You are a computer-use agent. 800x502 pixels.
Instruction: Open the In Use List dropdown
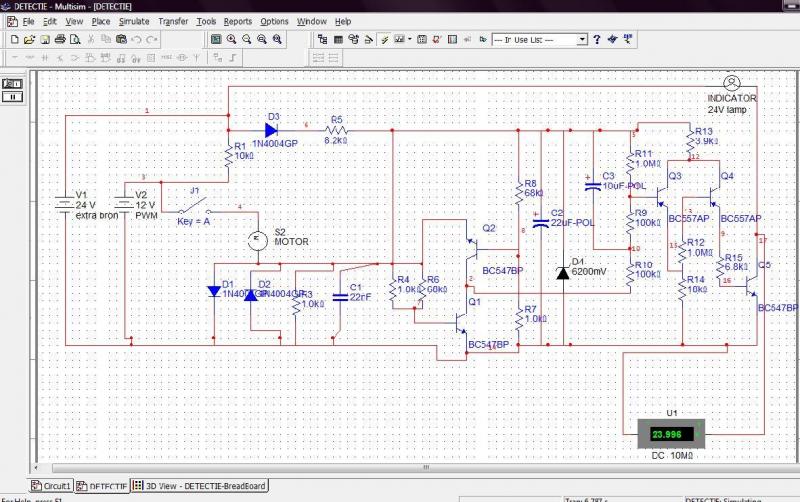(x=581, y=40)
